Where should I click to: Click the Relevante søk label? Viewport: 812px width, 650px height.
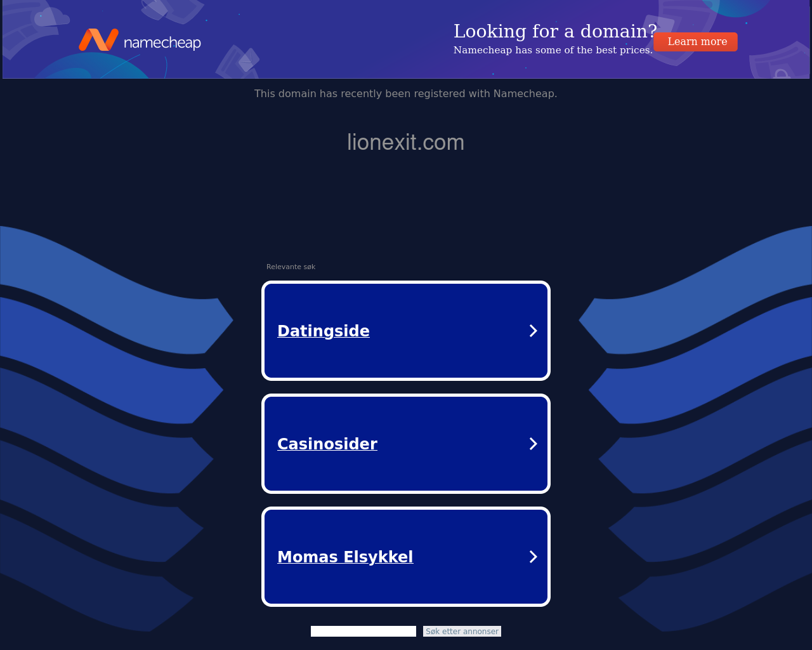point(291,267)
